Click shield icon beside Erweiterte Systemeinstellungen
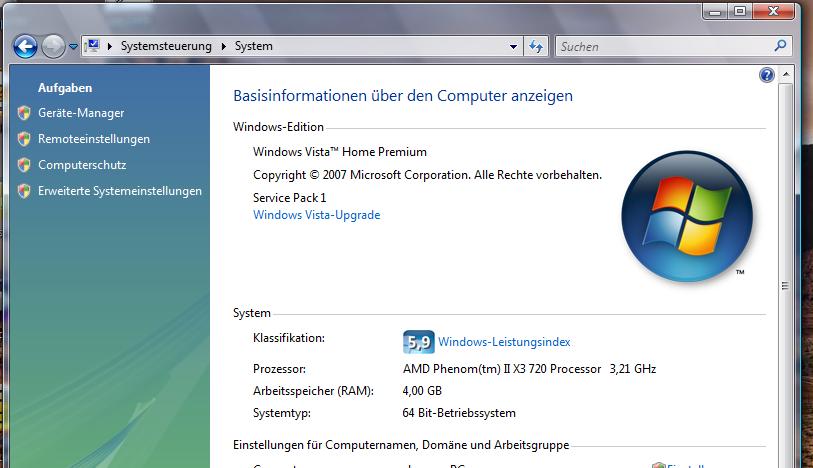Screen dimensions: 813x468 [24, 191]
